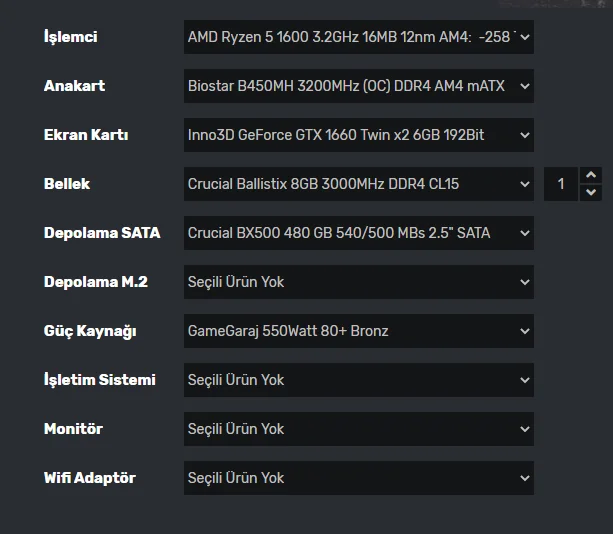Open the Depolama SATA storage dropdown
The image size is (613, 534).
[358, 233]
